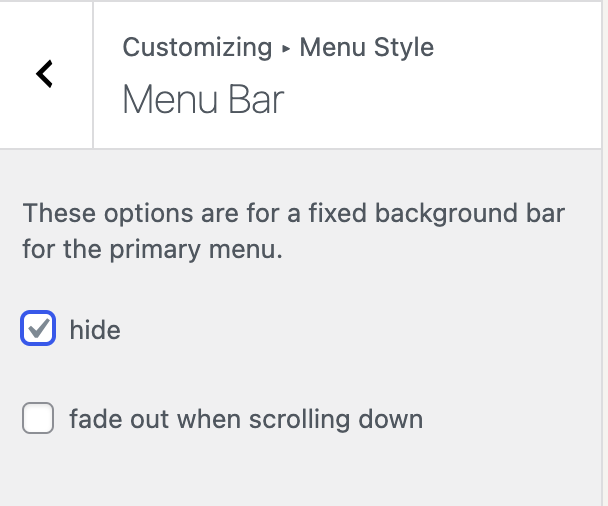Click the blue-outlined focused checkbox
This screenshot has width=608, height=506.
(x=38, y=328)
